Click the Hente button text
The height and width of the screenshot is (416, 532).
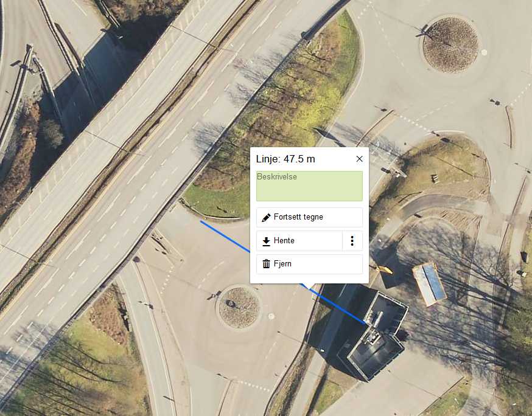click(x=284, y=241)
